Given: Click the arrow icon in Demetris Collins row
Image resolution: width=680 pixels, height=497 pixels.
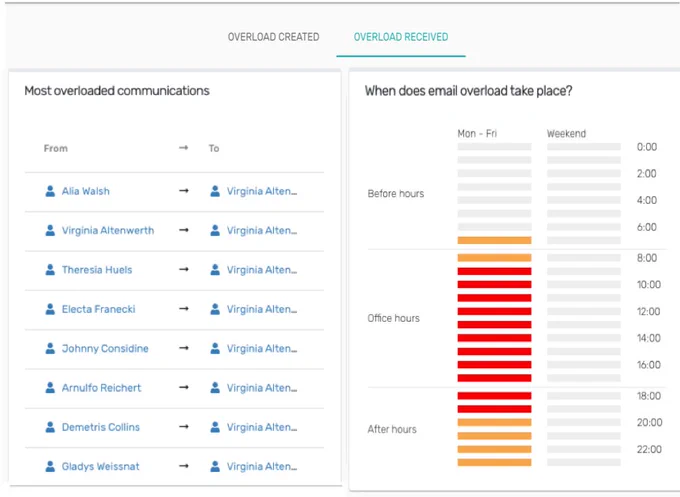Looking at the screenshot, I should (x=184, y=427).
